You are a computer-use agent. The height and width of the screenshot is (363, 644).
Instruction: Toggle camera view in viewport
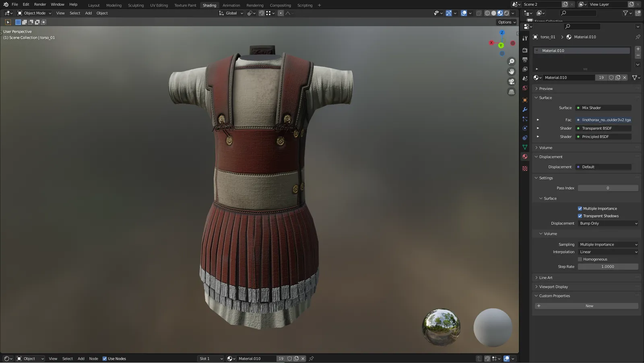[512, 82]
